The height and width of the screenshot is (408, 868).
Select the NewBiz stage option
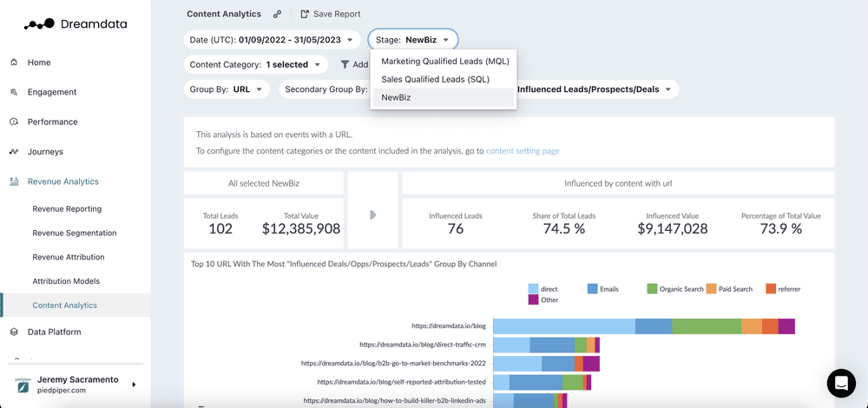444,97
